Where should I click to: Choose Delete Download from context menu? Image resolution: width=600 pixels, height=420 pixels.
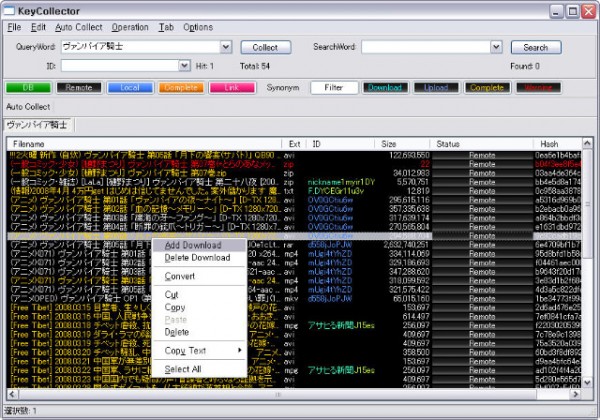pyautogui.click(x=199, y=258)
